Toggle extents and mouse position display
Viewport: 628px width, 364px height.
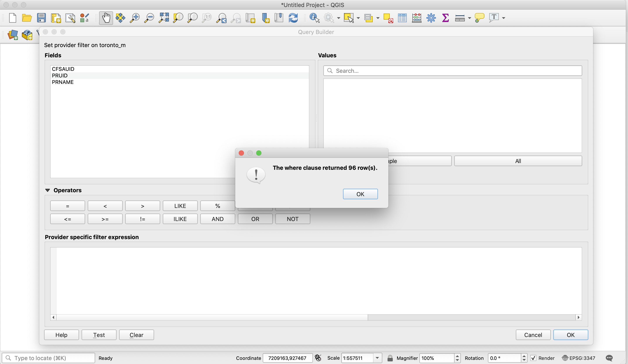tap(318, 358)
